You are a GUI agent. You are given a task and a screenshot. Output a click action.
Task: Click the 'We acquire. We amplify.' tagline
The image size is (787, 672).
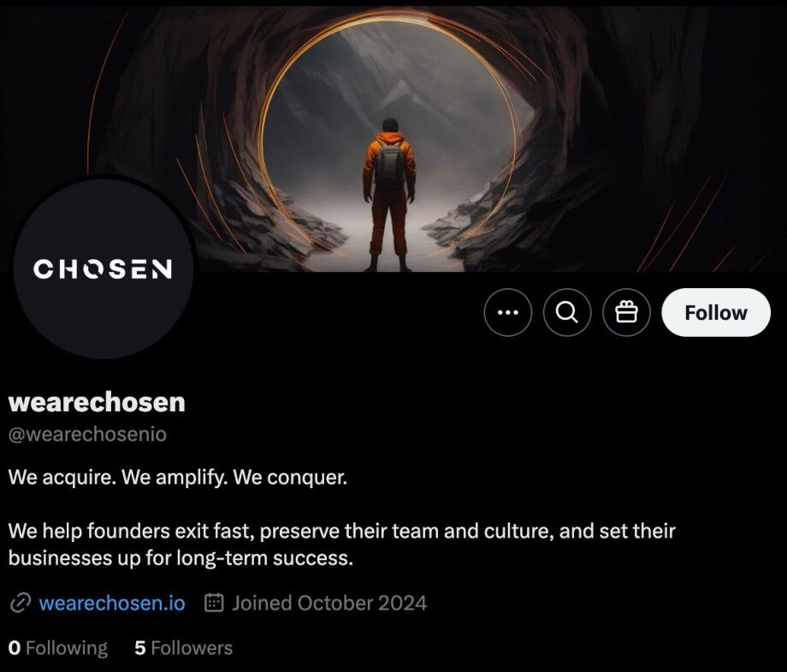[x=178, y=477]
